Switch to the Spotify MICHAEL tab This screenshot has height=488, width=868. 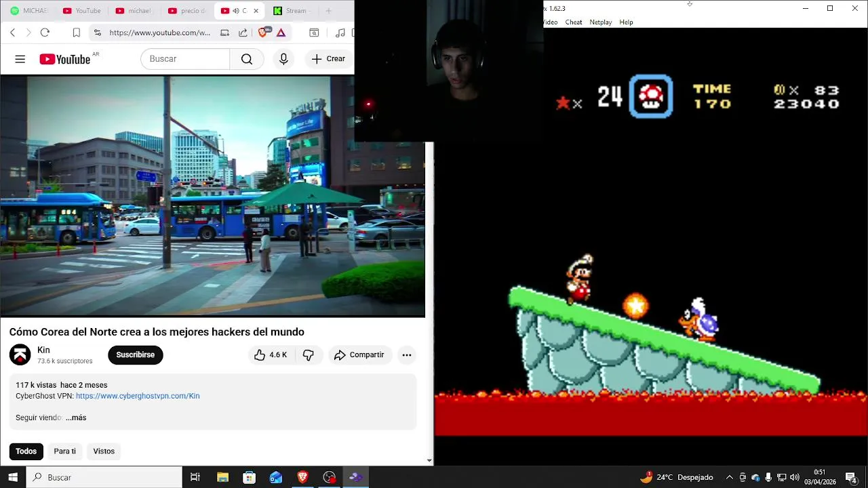click(x=28, y=11)
